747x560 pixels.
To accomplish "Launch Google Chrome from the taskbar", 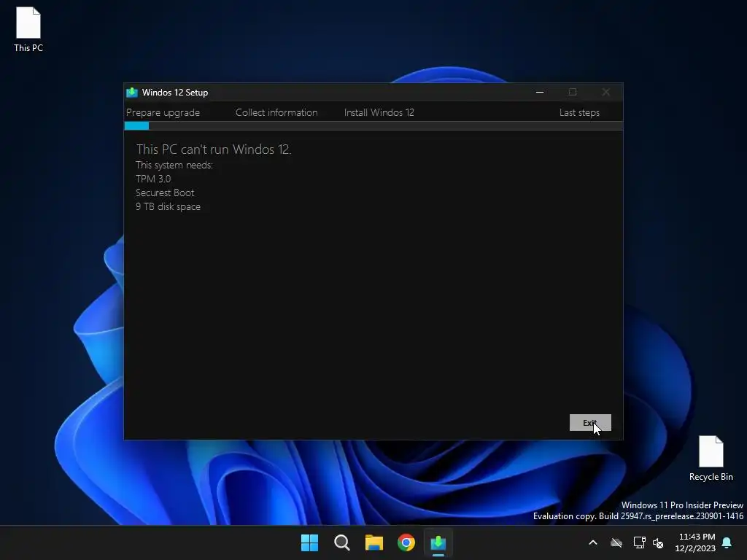I will click(x=406, y=542).
